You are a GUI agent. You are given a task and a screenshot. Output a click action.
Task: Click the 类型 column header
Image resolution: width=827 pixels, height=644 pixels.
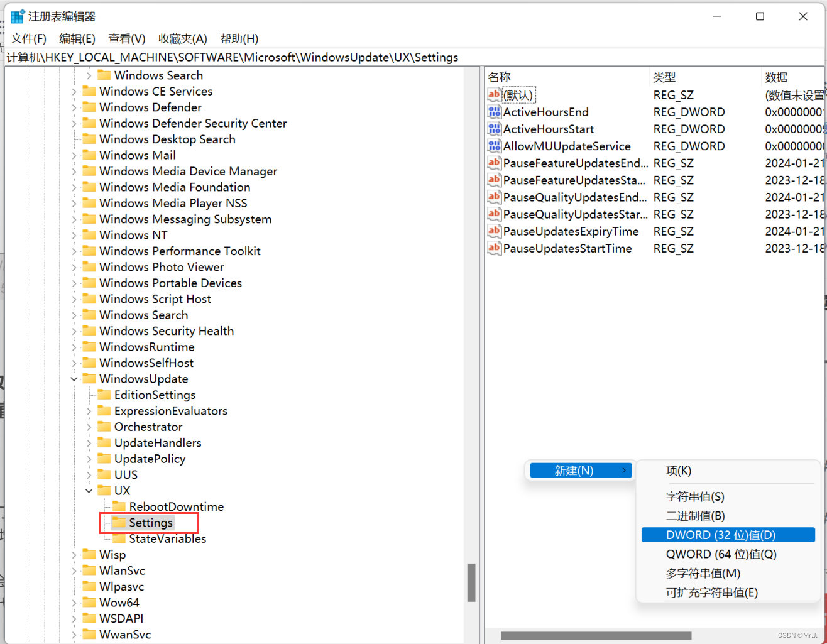click(705, 77)
